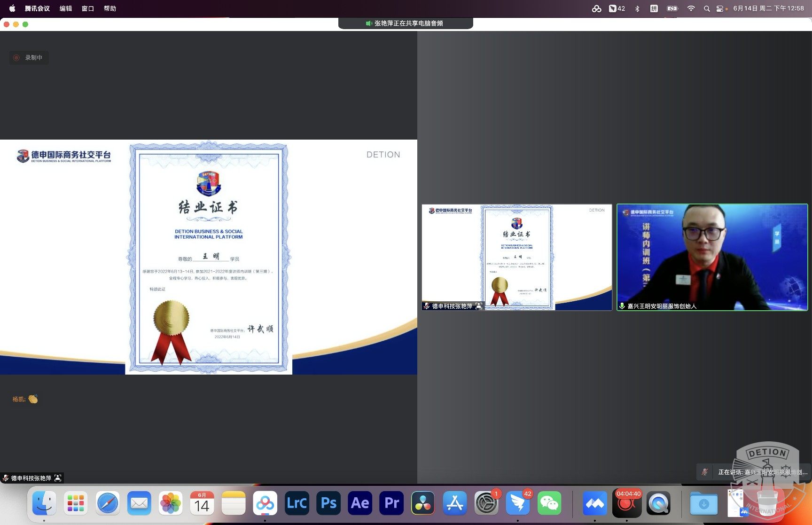Click the menu bar icon showing 42
Screen dimensions: 812x525
tap(617, 8)
